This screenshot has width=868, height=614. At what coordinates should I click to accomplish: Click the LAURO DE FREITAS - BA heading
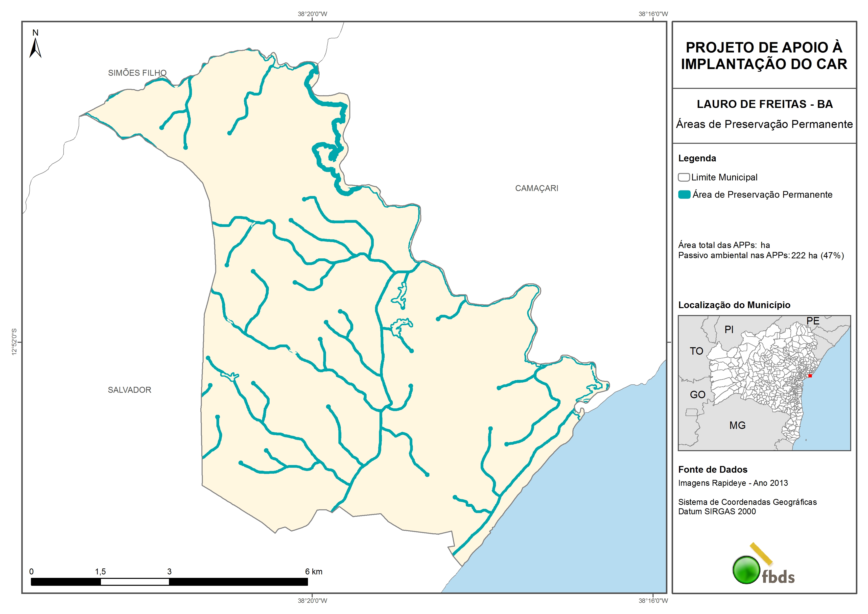pyautogui.click(x=764, y=104)
